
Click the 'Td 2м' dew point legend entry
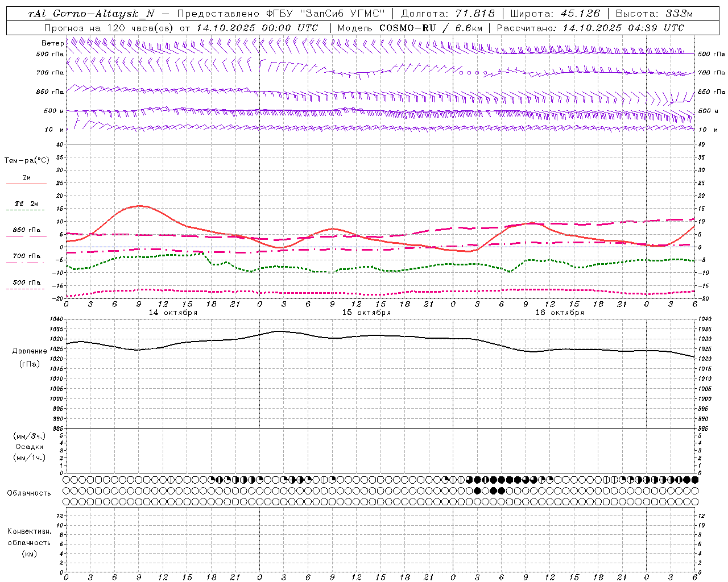[27, 203]
